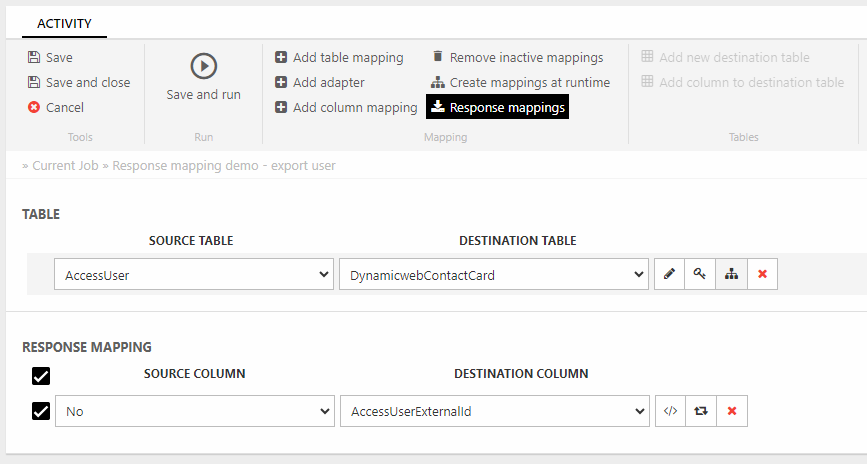Delete the AccessUser table mapping with red X
867x464 pixels.
[762, 275]
